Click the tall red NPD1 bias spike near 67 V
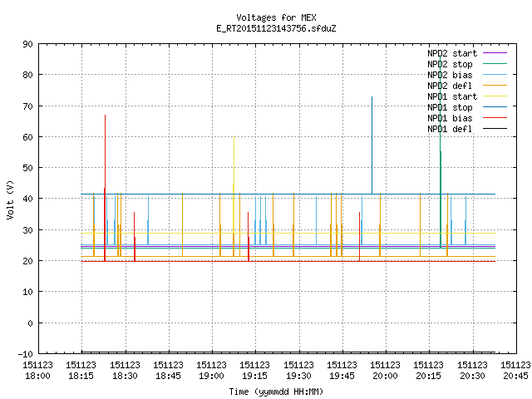532x399 pixels. pyautogui.click(x=105, y=189)
